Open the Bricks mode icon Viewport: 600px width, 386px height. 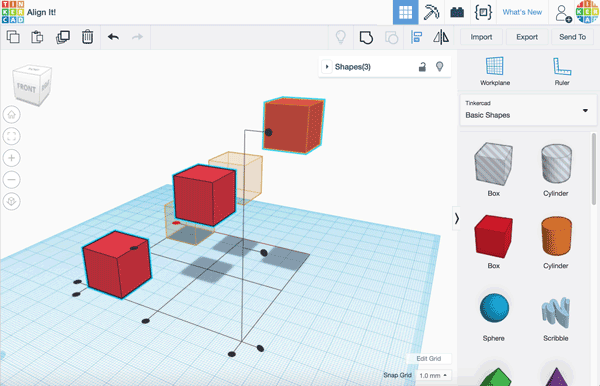tap(457, 12)
